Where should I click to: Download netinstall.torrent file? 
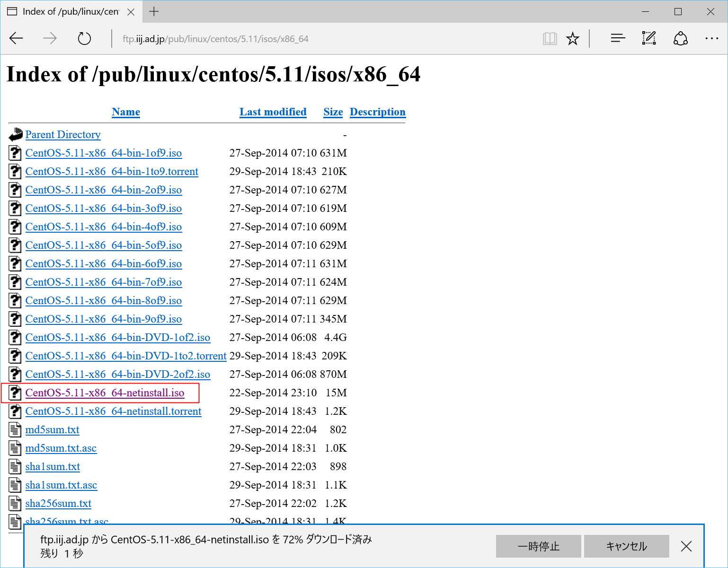113,411
